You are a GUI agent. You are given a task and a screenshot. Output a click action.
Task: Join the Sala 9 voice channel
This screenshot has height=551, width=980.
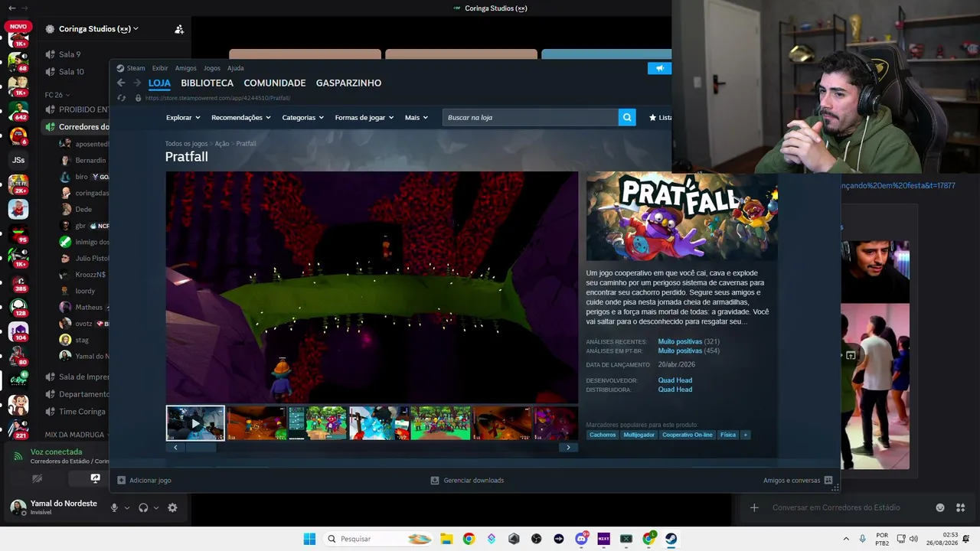click(x=70, y=54)
